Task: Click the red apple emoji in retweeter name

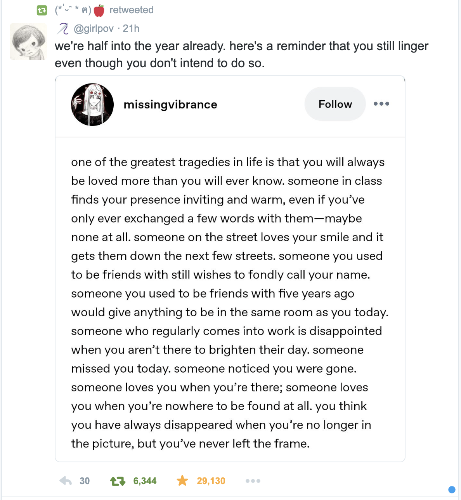Action: tap(99, 11)
